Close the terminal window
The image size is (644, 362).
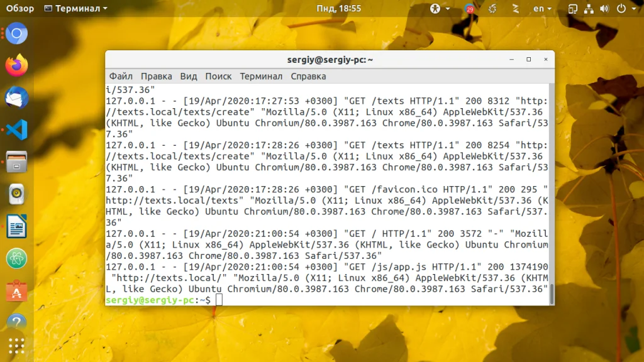546,60
